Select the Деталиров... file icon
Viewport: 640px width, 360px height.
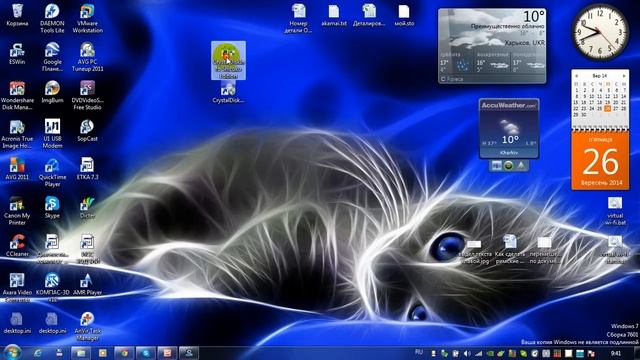coord(369,16)
